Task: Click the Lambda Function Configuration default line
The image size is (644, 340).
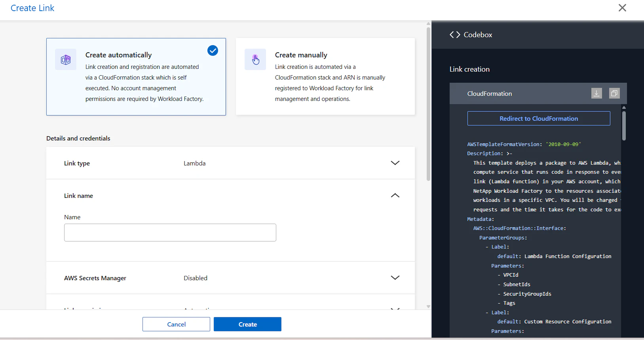Action: coord(554,256)
